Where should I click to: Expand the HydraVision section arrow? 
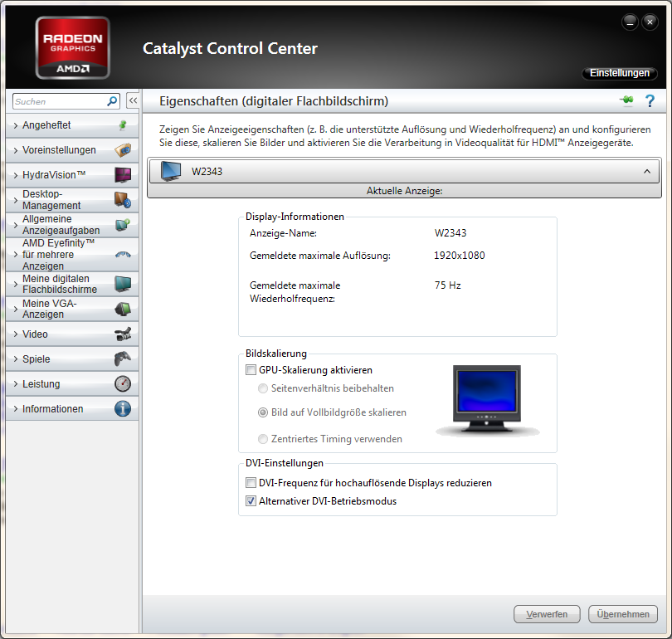click(x=16, y=175)
